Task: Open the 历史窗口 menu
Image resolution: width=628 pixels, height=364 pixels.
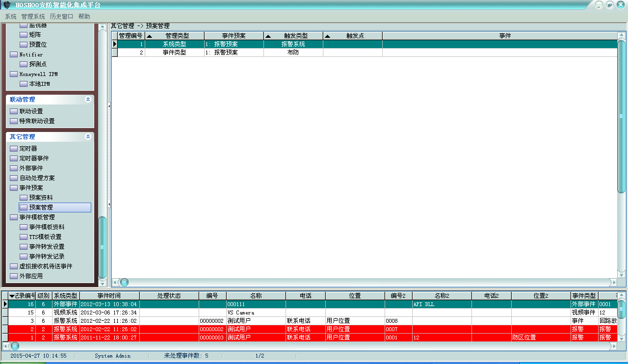Action: pyautogui.click(x=61, y=16)
